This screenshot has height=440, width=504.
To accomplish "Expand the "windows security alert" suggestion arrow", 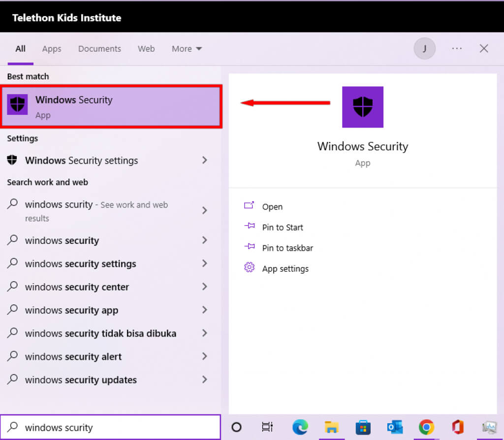I will tap(205, 356).
